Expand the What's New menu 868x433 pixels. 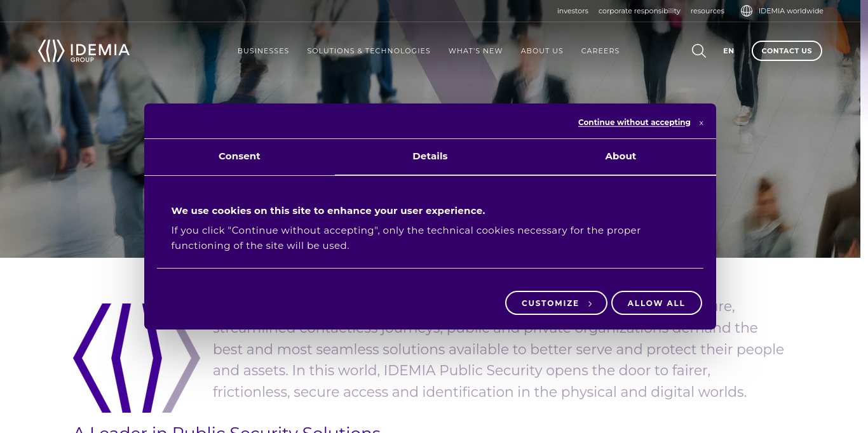475,51
